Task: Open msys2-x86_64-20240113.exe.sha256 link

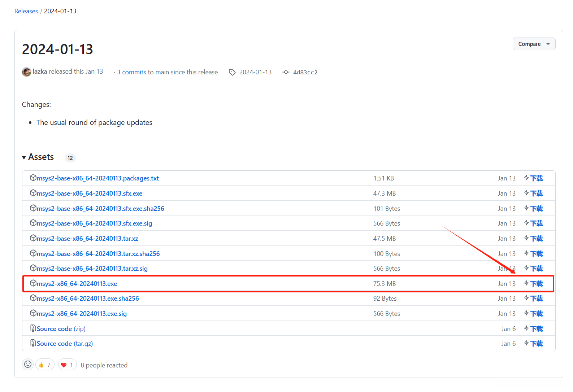Action: (88, 299)
